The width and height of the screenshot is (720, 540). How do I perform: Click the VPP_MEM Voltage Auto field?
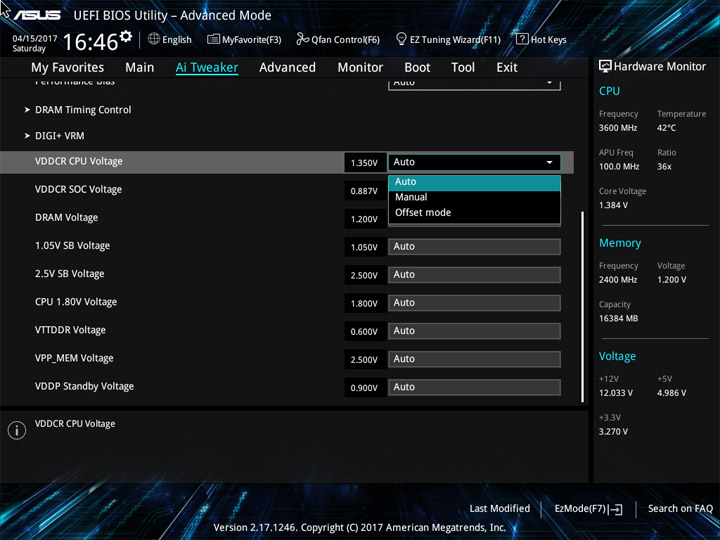pyautogui.click(x=474, y=359)
